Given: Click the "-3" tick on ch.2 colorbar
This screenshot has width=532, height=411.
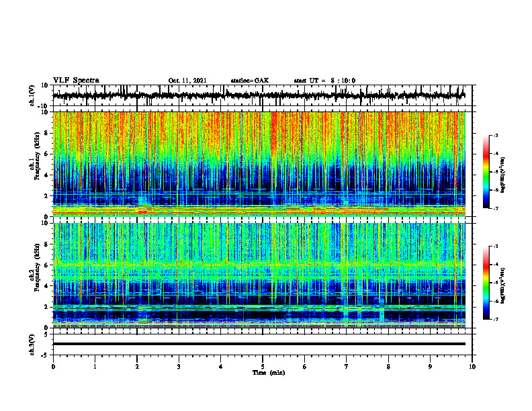Looking at the screenshot, I should coord(496,246).
